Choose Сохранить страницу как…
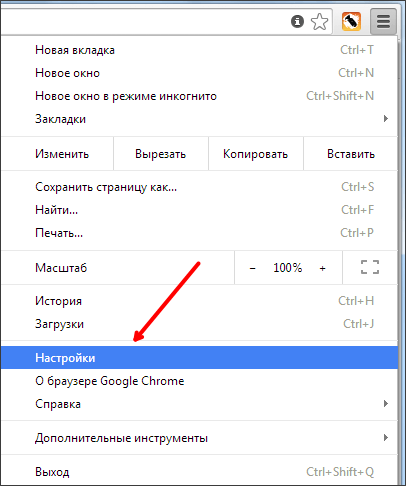Image resolution: width=406 pixels, height=486 pixels. coord(199,187)
